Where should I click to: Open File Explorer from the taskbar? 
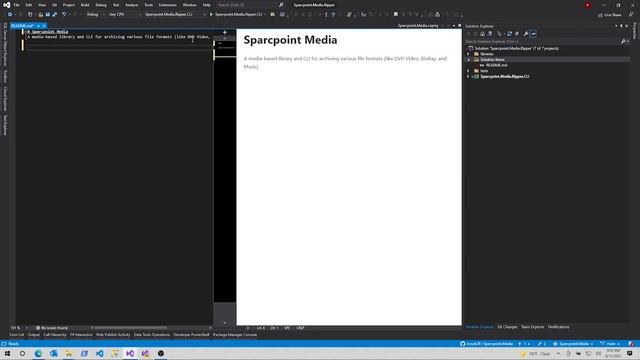[69, 353]
